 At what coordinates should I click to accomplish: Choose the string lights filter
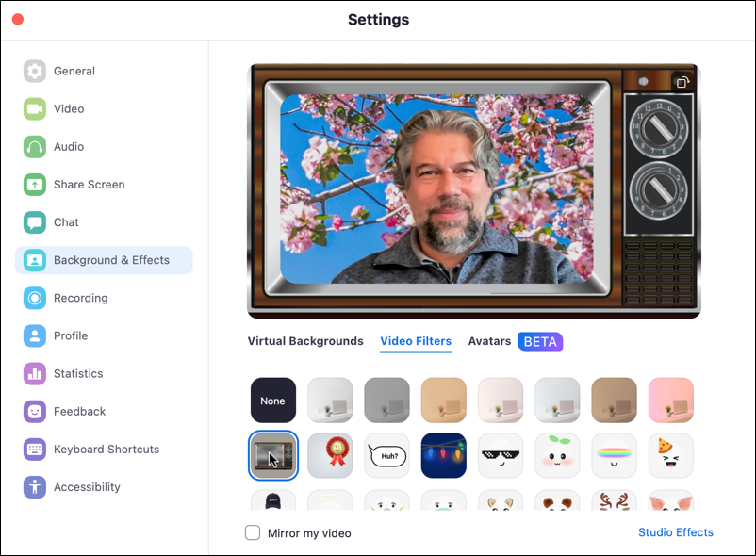pos(443,455)
